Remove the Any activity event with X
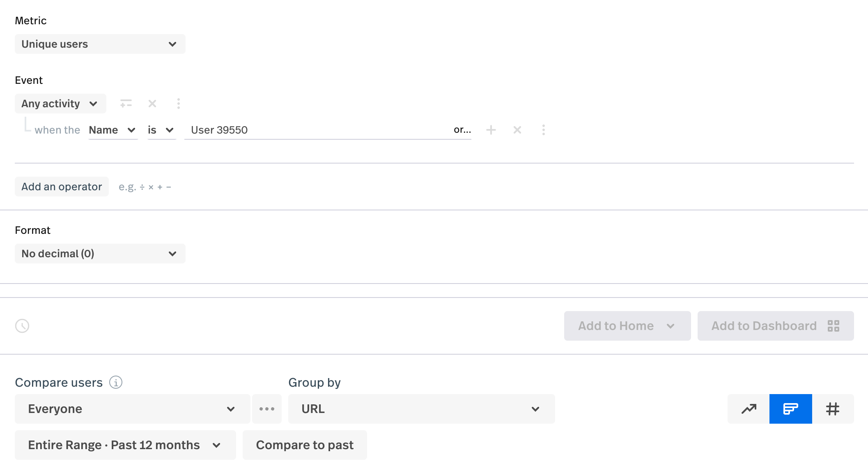 [152, 104]
